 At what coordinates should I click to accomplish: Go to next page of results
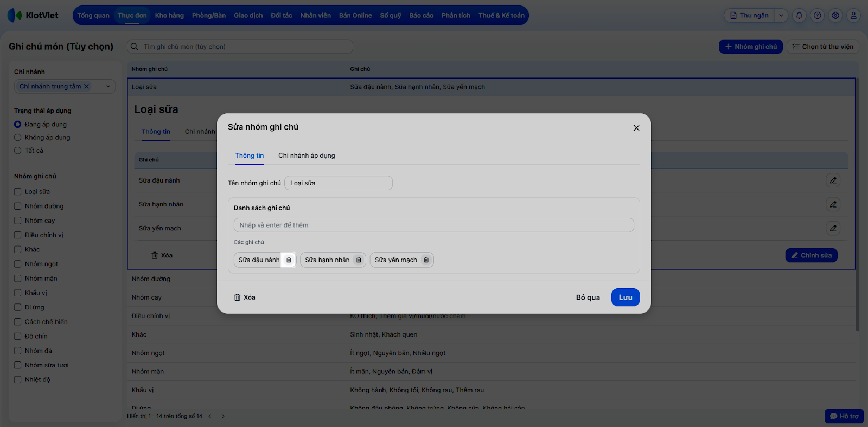tap(223, 416)
